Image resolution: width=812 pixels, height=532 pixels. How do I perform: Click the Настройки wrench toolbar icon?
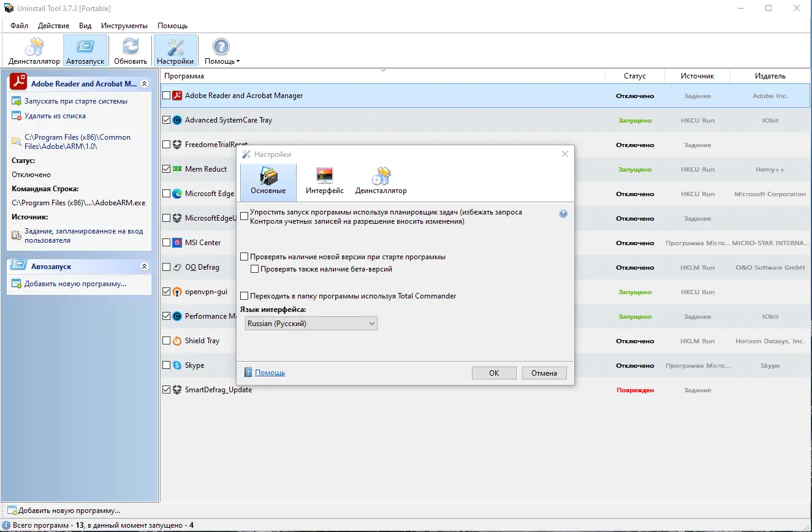coord(175,49)
